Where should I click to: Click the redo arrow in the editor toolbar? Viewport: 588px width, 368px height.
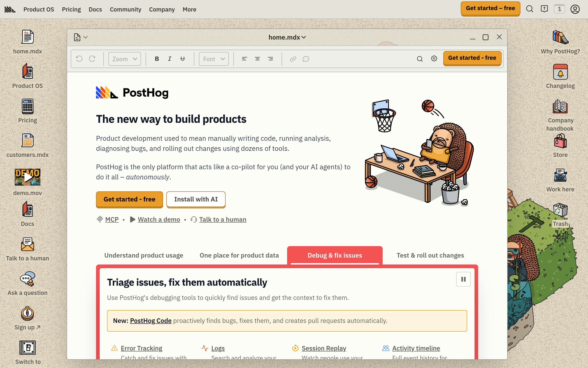pyautogui.click(x=92, y=59)
